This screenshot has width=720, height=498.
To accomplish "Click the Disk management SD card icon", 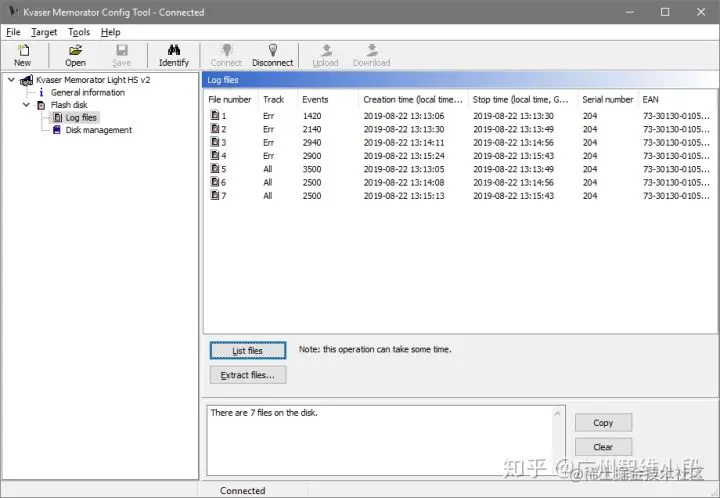I will (x=56, y=130).
